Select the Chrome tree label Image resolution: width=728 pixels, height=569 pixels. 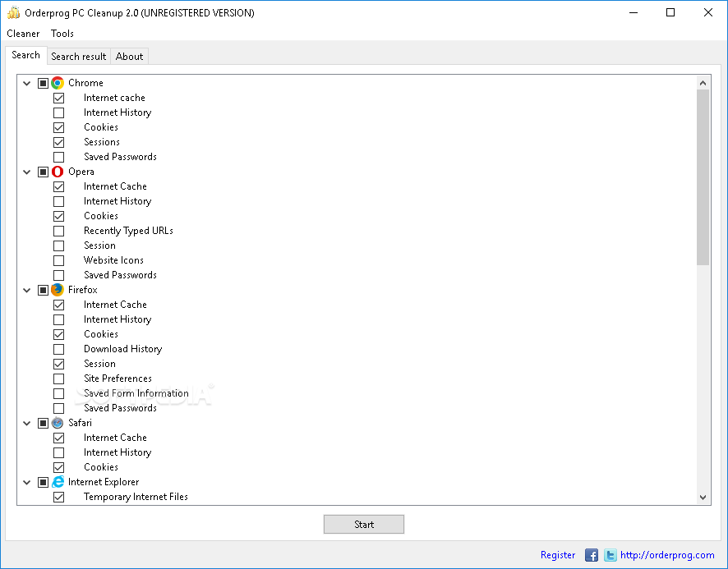click(x=85, y=83)
